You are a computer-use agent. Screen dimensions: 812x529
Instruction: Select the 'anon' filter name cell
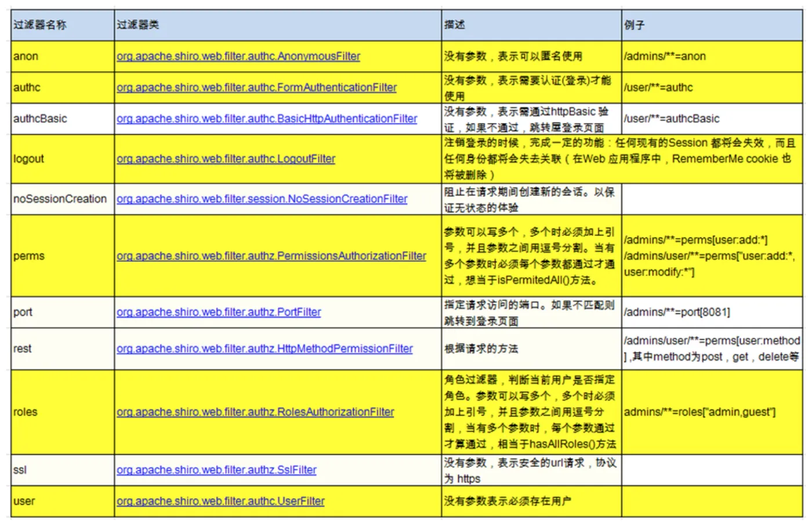(63, 56)
